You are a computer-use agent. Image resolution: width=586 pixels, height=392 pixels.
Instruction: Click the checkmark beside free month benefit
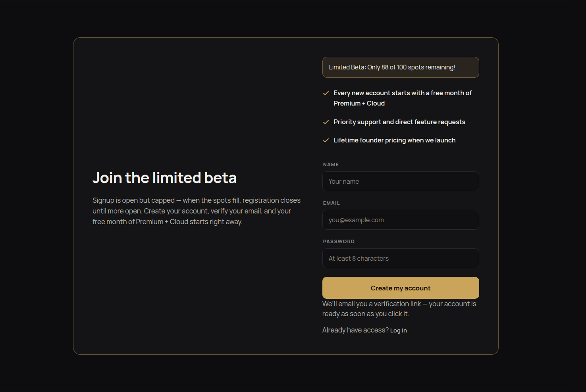coord(326,93)
